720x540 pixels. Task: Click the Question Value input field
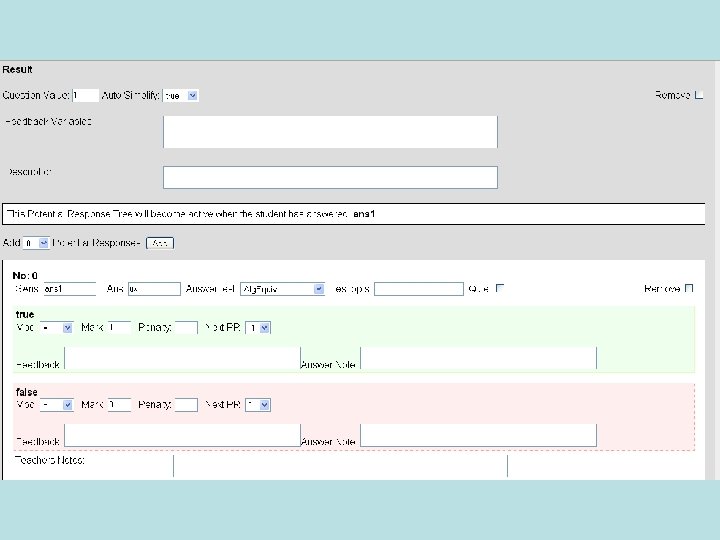85,96
